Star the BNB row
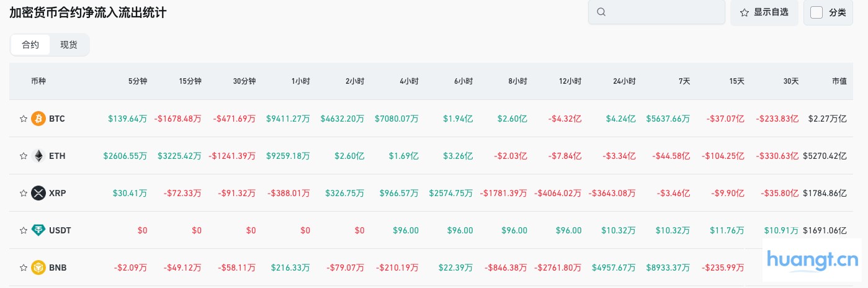This screenshot has height=288, width=868. (23, 268)
